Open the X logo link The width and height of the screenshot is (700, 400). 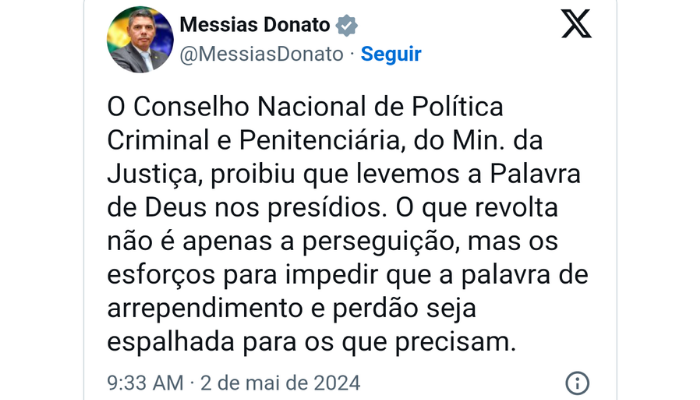576,23
